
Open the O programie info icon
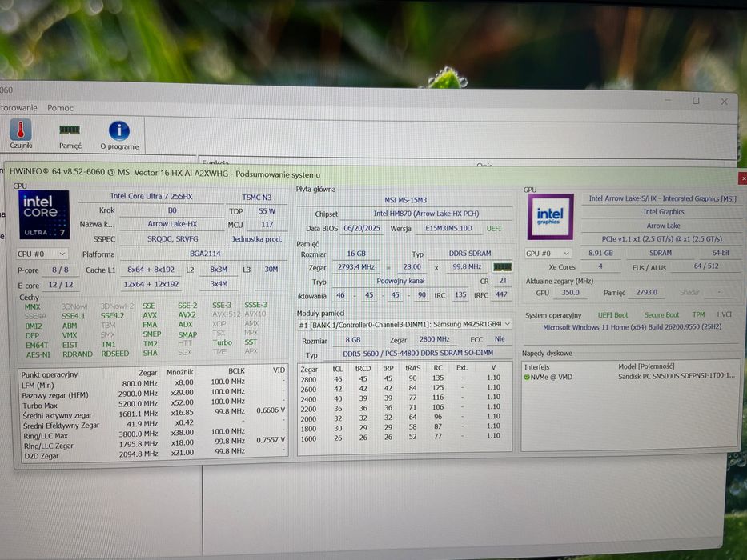[x=119, y=135]
